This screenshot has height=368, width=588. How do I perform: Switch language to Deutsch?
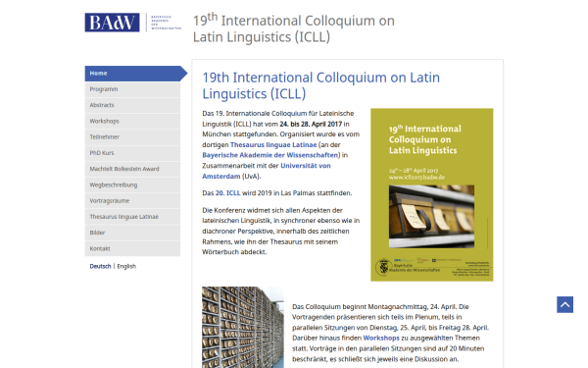click(x=100, y=266)
